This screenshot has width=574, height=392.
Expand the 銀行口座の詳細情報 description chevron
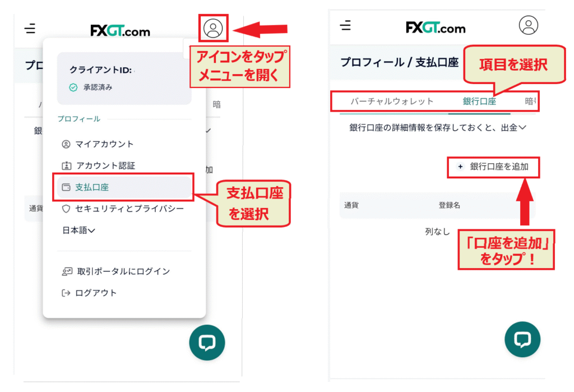[522, 128]
